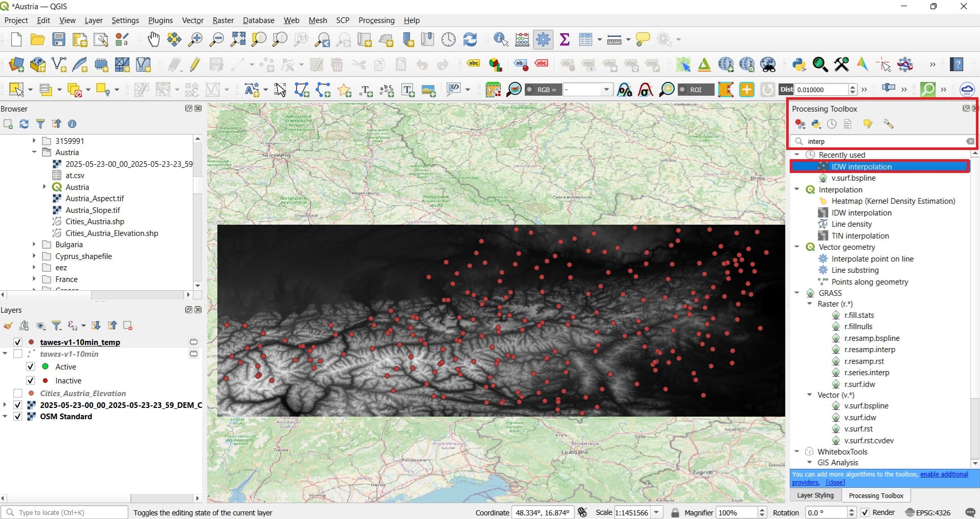
Task: Toggle Editing with the yellow pencil icon
Action: (x=195, y=64)
